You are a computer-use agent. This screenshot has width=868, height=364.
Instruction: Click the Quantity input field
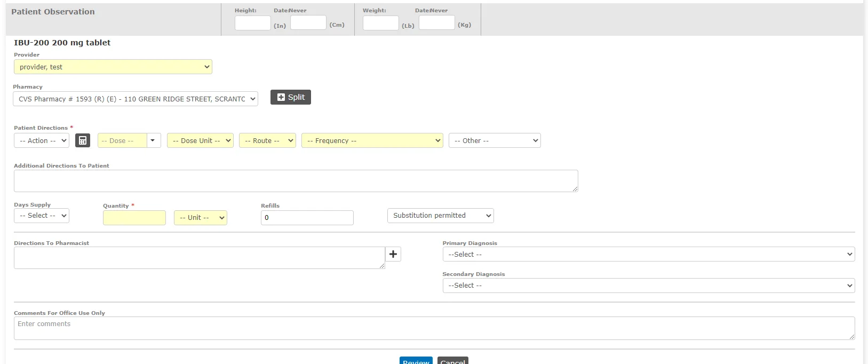(x=134, y=218)
